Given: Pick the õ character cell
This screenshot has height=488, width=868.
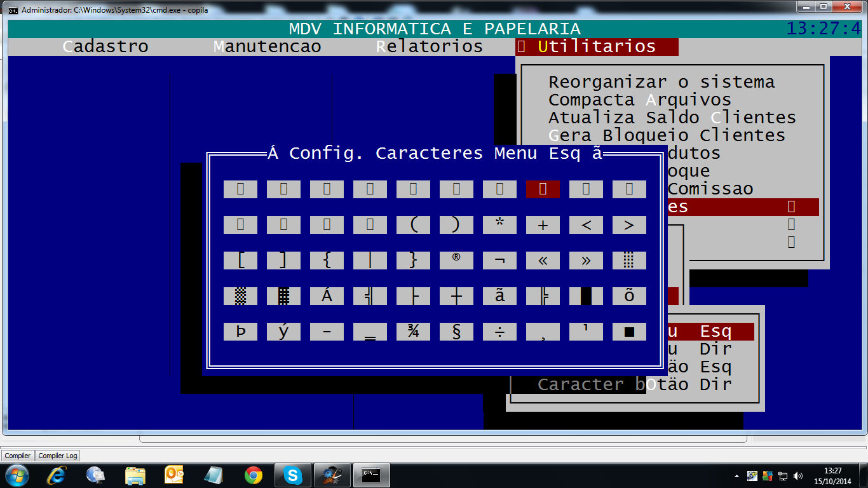Looking at the screenshot, I should coord(629,295).
